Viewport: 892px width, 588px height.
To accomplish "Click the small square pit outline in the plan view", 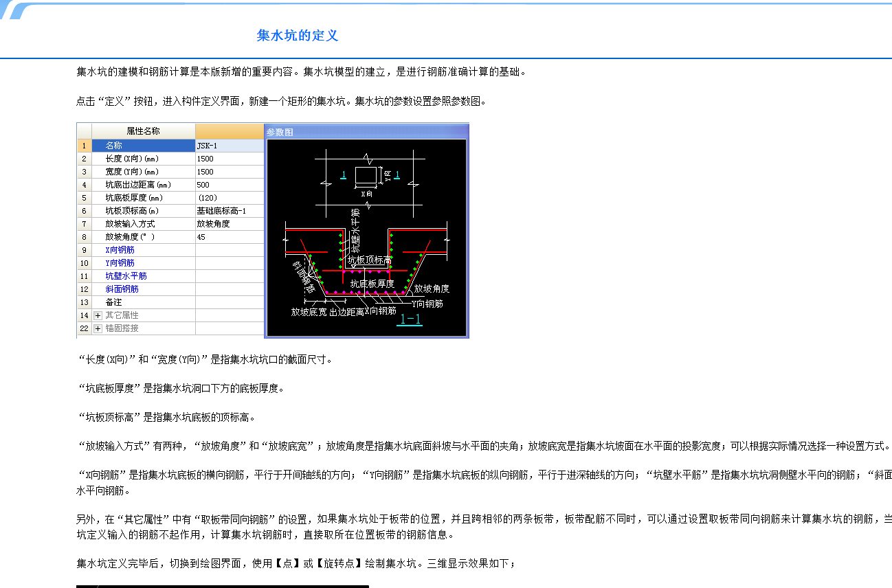I will [366, 176].
